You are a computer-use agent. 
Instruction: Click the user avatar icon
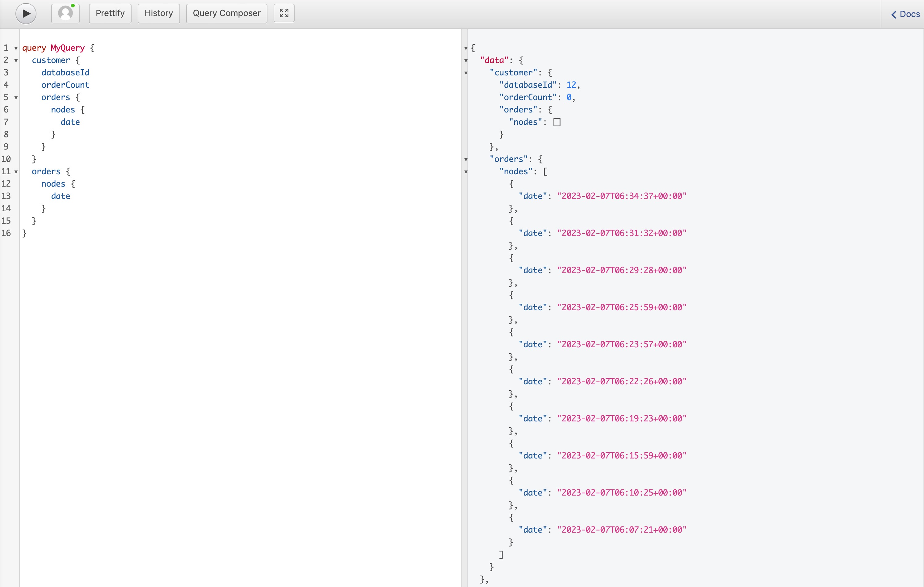tap(65, 13)
